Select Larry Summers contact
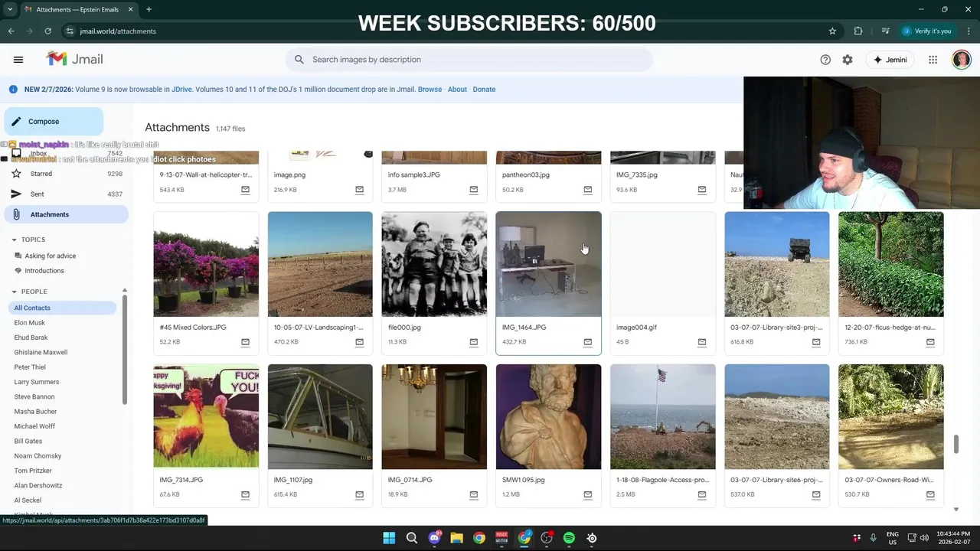Viewport: 980px width, 551px height. [36, 382]
